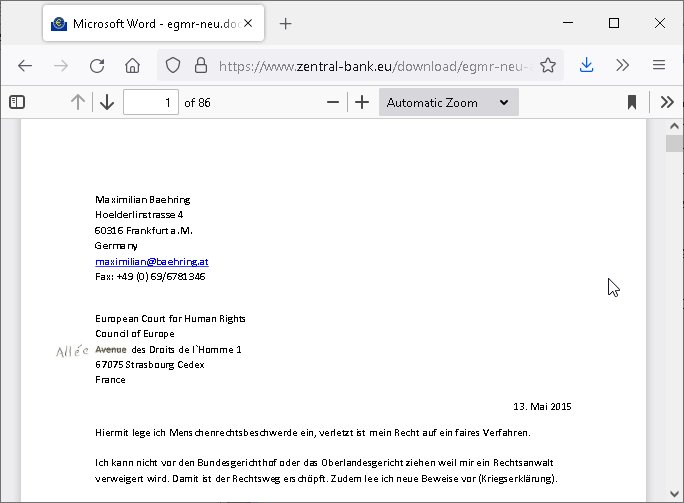The height and width of the screenshot is (503, 684).
Task: Open the Automatic Zoom dropdown
Action: (x=448, y=103)
